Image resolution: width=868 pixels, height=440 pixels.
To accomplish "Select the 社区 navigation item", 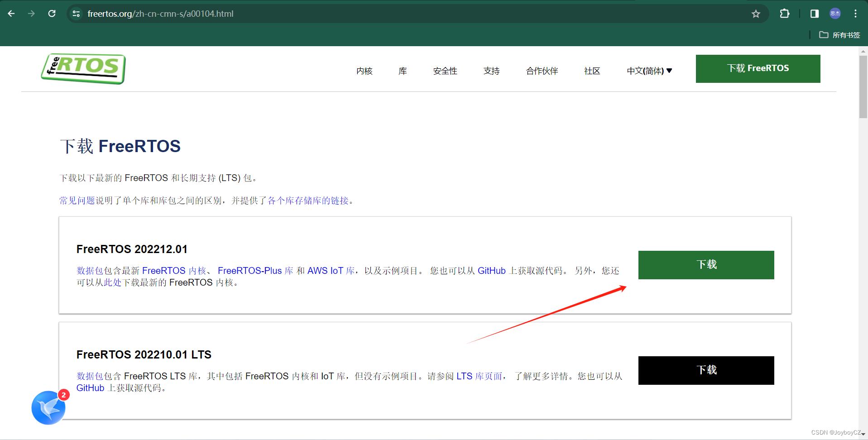I will tap(592, 71).
